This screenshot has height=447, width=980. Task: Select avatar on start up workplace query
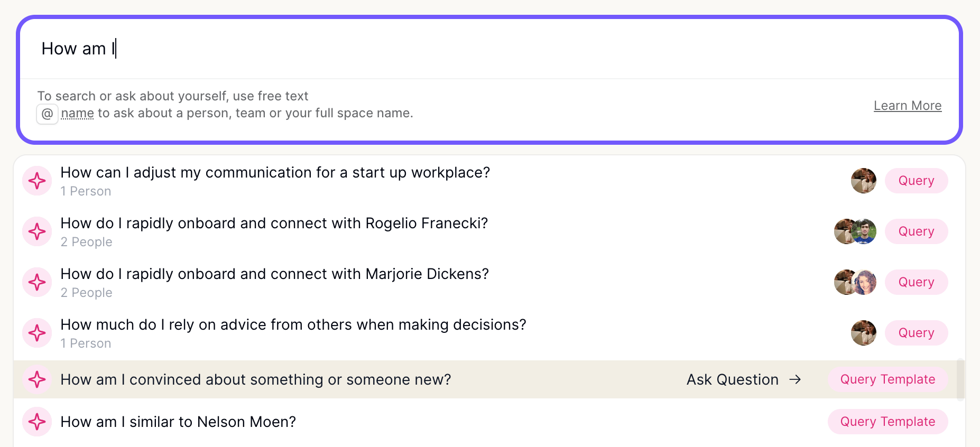click(864, 181)
